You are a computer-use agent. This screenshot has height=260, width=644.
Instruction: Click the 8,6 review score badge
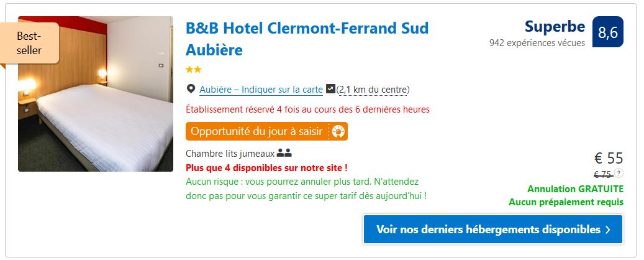pyautogui.click(x=607, y=32)
